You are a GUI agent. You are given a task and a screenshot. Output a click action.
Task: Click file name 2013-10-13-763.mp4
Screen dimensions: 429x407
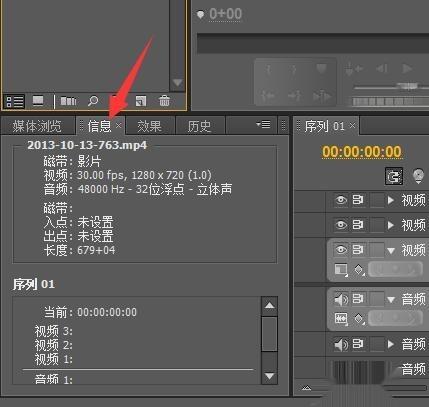click(x=87, y=145)
